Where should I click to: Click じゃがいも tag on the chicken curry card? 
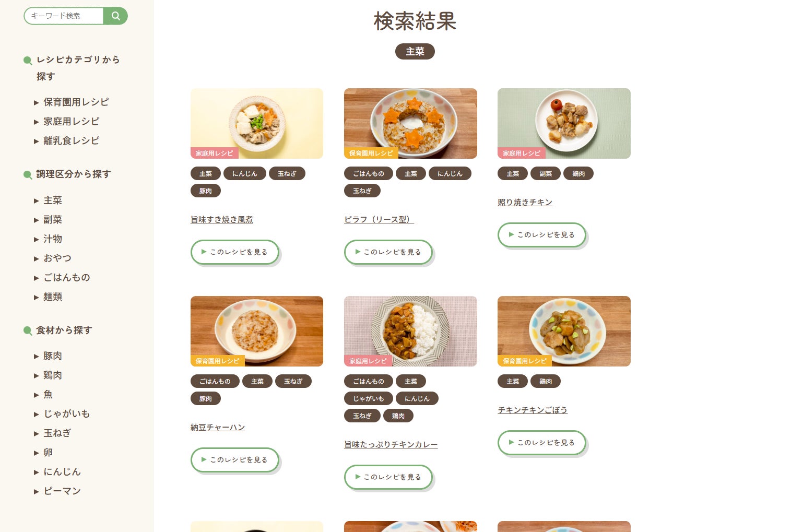click(x=369, y=399)
